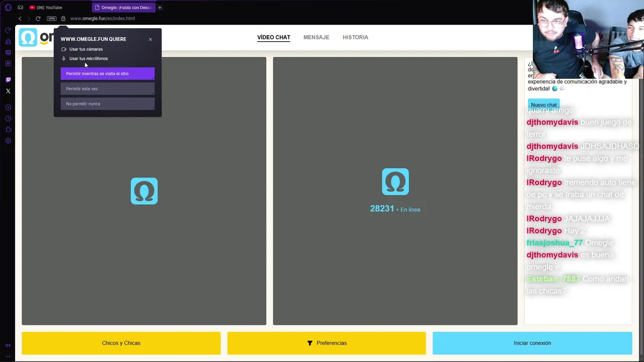The width and height of the screenshot is (644, 362).
Task: Click the Omegle icon in right video panel
Action: [x=395, y=182]
